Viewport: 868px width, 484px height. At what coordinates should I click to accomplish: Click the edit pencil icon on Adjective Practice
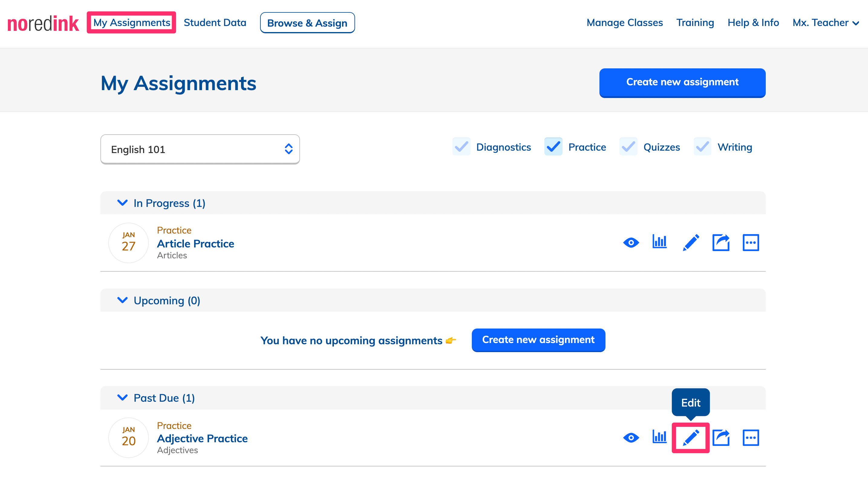pyautogui.click(x=690, y=437)
